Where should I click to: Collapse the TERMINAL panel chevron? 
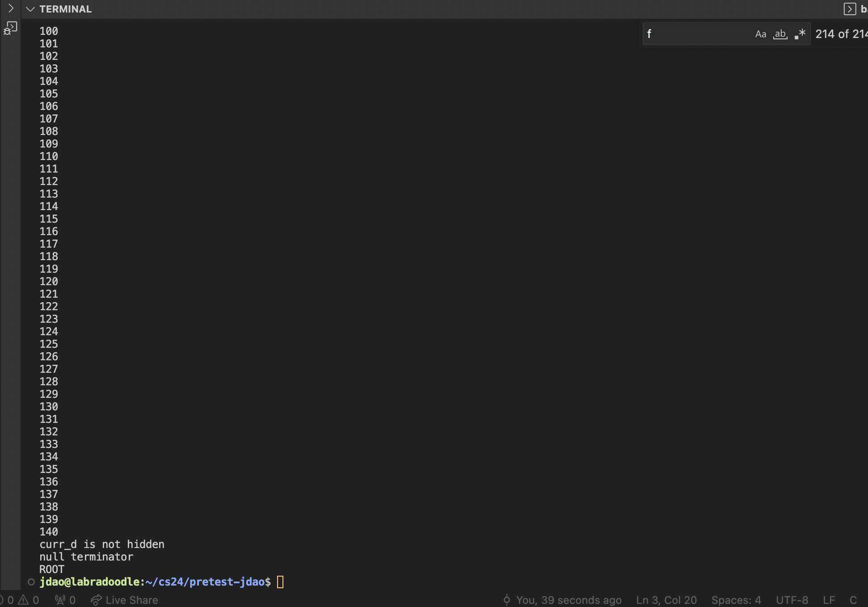[x=30, y=9]
